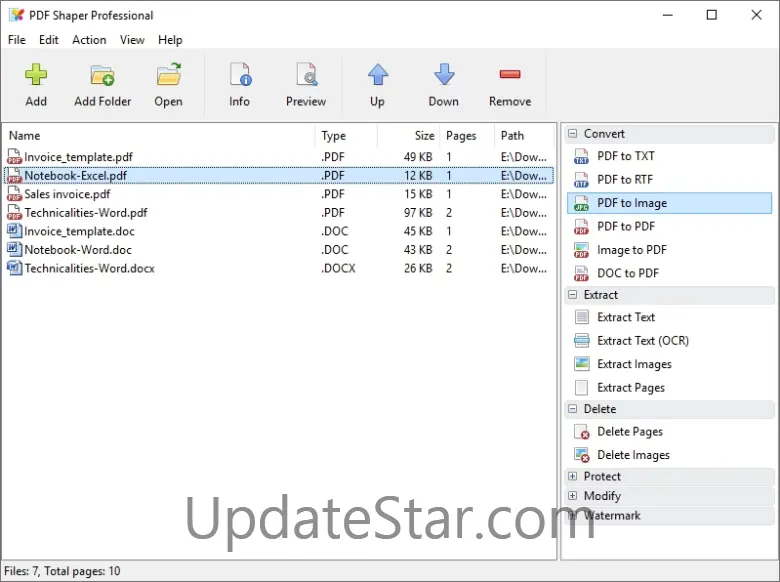
Task: Click the .DOCX type cell
Action: [338, 269]
